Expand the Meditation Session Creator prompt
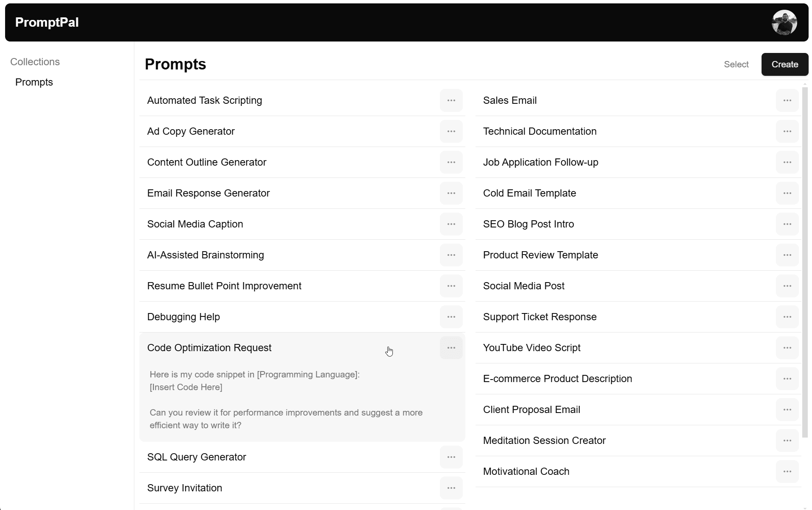The width and height of the screenshot is (812, 510). coord(544,441)
